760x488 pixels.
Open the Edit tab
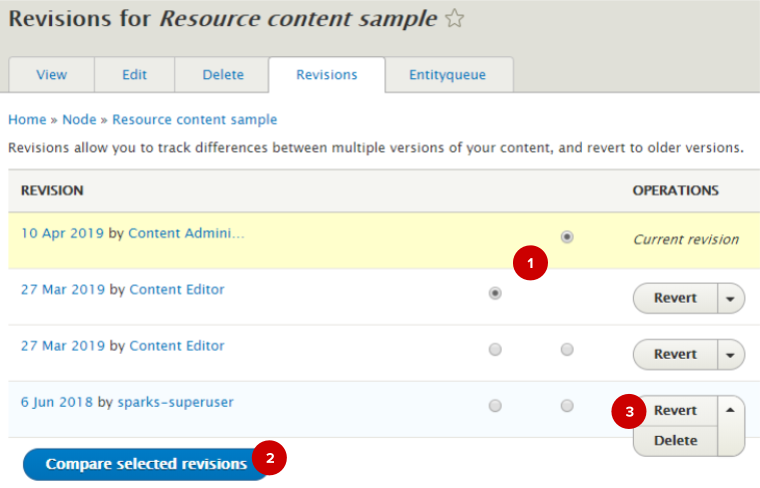tap(134, 75)
